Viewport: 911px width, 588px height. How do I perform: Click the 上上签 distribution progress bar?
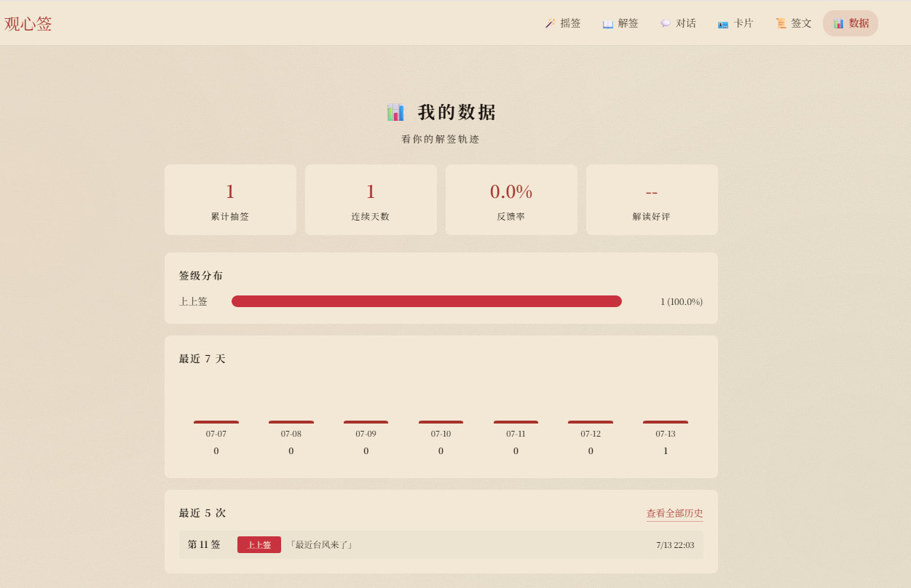[x=427, y=301]
